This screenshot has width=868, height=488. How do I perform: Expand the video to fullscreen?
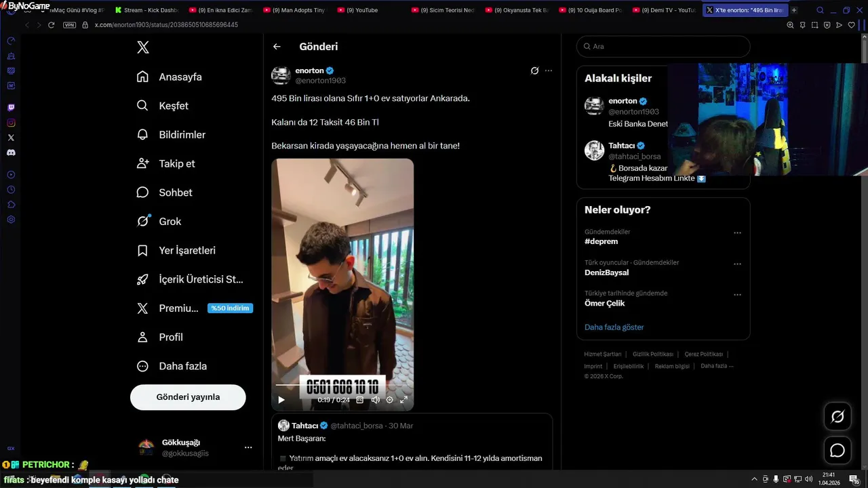pos(403,400)
